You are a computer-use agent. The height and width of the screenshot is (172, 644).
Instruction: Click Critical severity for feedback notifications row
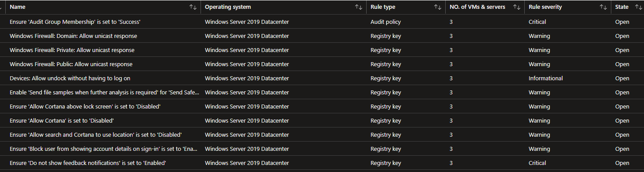537,163
